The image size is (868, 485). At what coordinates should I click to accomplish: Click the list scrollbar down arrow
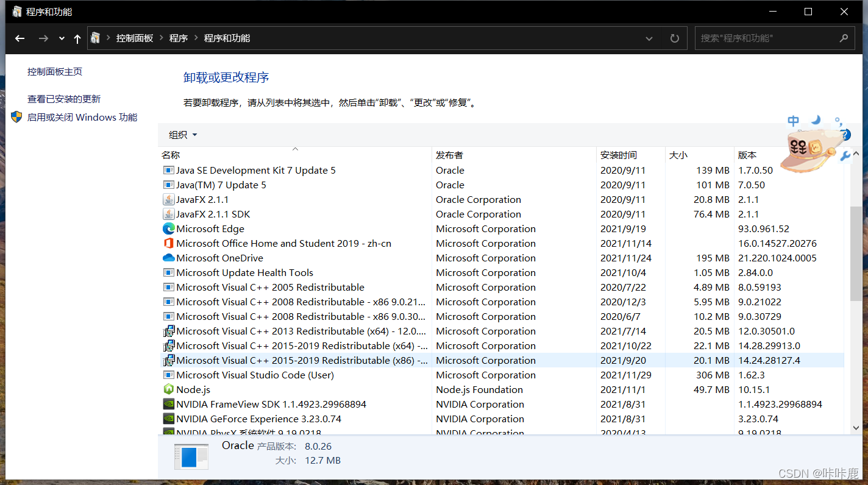click(x=856, y=428)
